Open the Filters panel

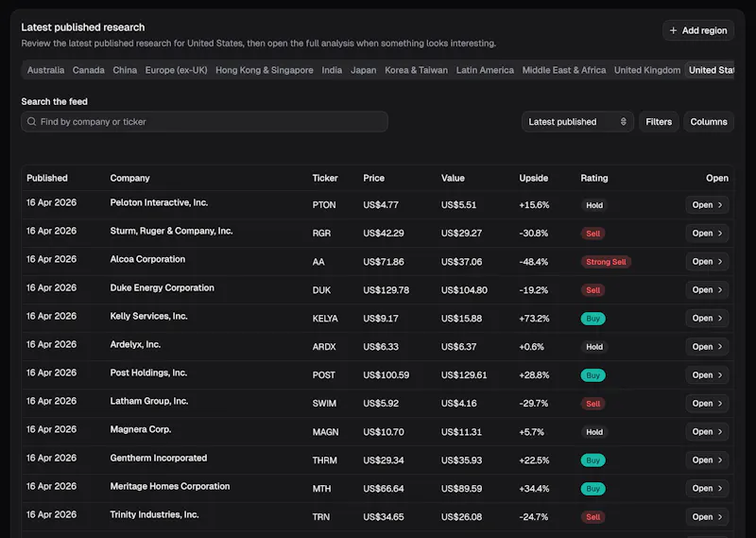pyautogui.click(x=659, y=122)
